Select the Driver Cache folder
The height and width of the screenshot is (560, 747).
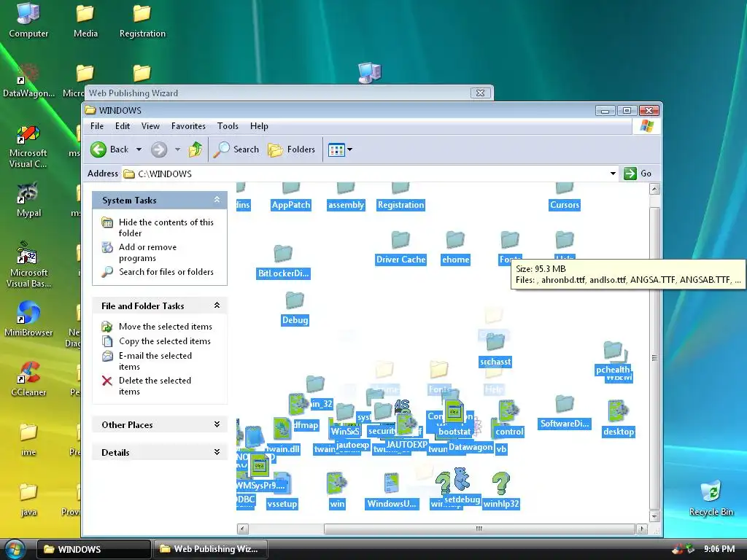click(x=400, y=248)
